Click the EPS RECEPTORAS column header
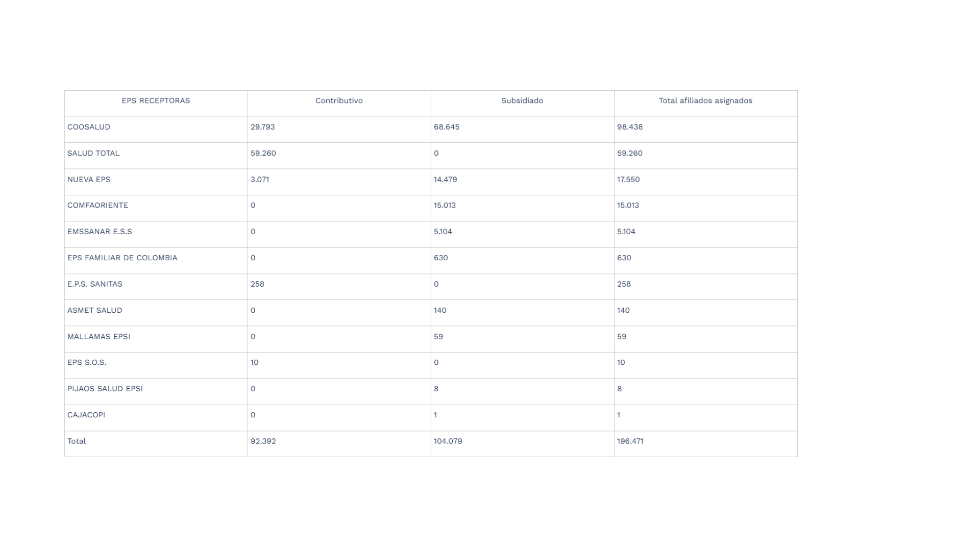This screenshot has height=551, width=980. [156, 101]
